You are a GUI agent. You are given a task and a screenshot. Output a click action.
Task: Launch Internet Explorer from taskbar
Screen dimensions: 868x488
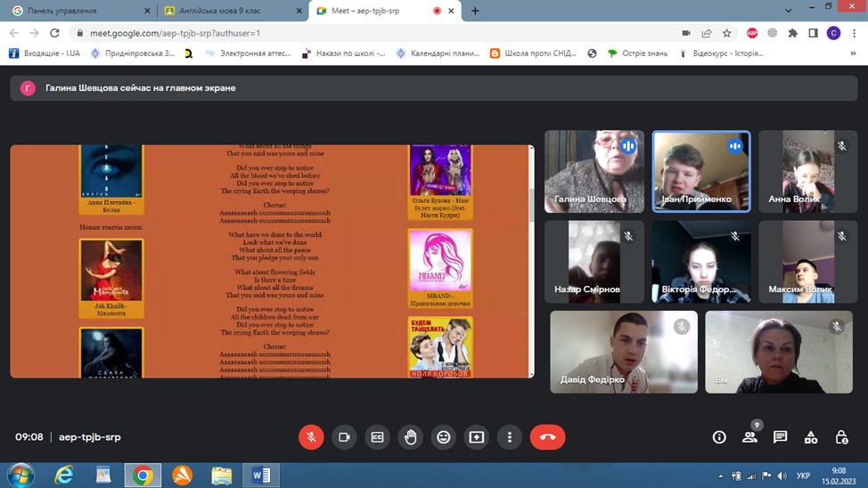pyautogui.click(x=63, y=476)
